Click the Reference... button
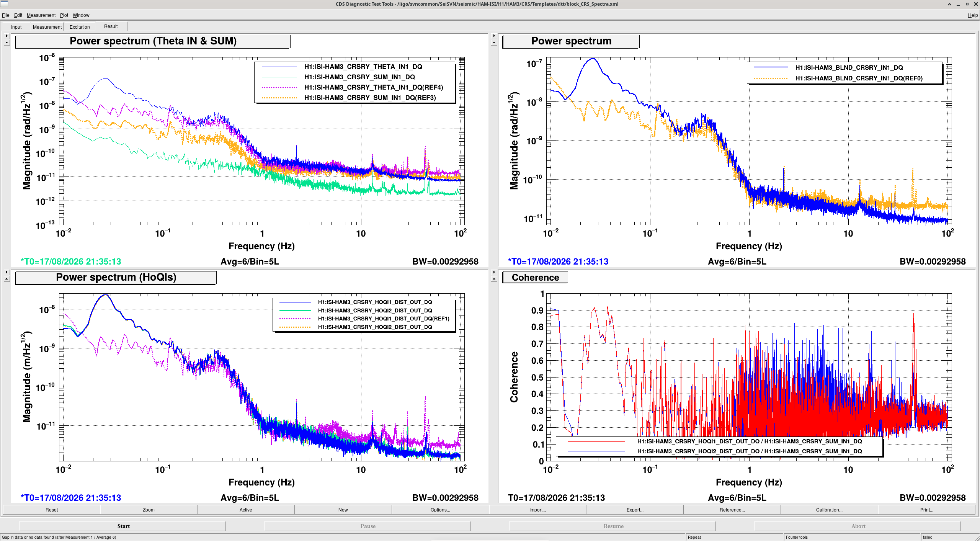Screen dimensions: 980x541 pyautogui.click(x=732, y=510)
